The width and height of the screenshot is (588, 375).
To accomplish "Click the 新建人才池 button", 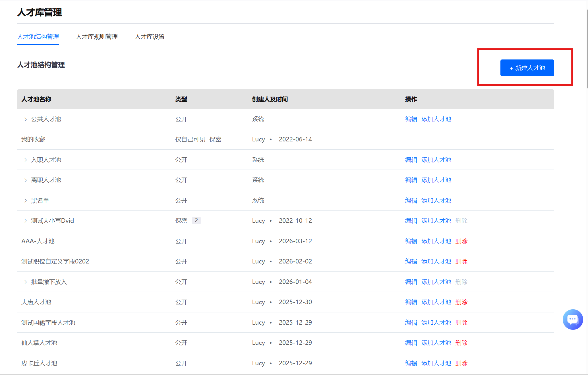I will tap(527, 68).
